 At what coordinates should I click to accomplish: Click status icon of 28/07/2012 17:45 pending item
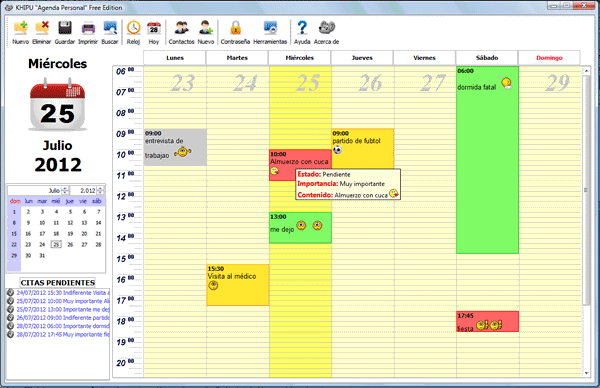[x=10, y=334]
